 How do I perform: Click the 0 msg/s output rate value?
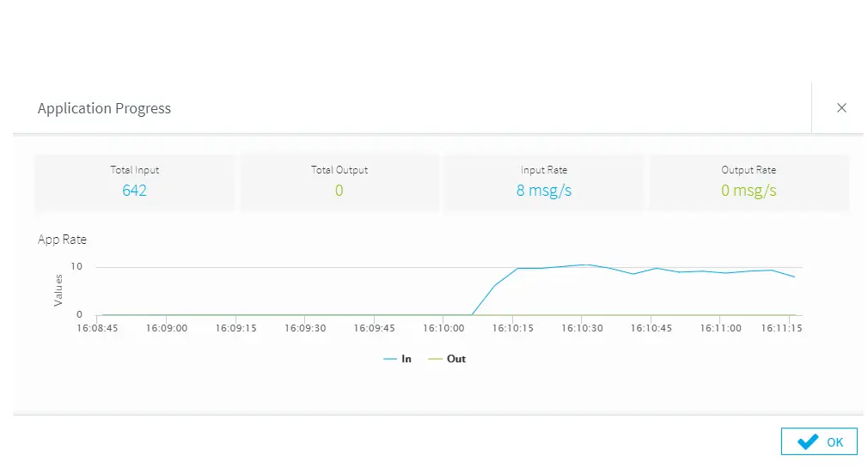(749, 191)
